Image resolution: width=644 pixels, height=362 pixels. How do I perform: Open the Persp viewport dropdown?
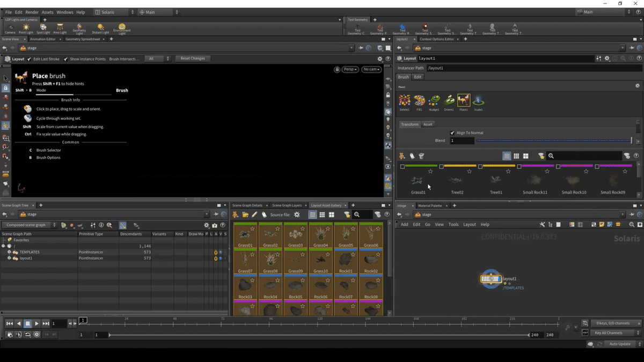[350, 69]
